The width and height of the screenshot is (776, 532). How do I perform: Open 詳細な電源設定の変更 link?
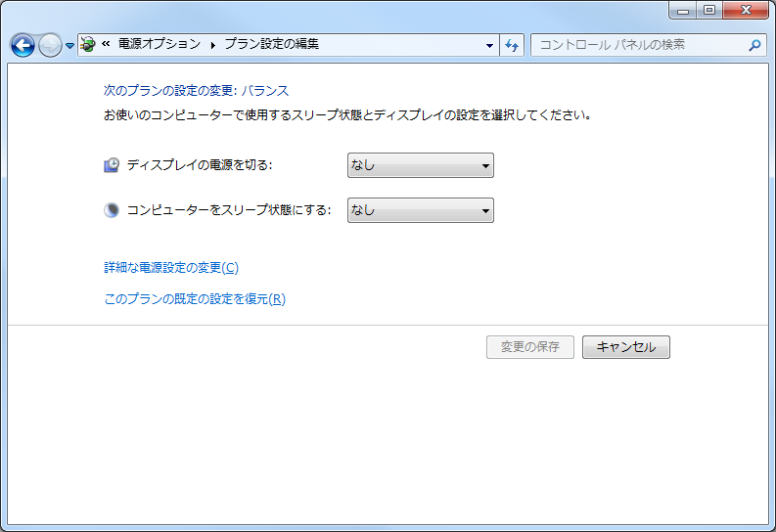pyautogui.click(x=171, y=267)
